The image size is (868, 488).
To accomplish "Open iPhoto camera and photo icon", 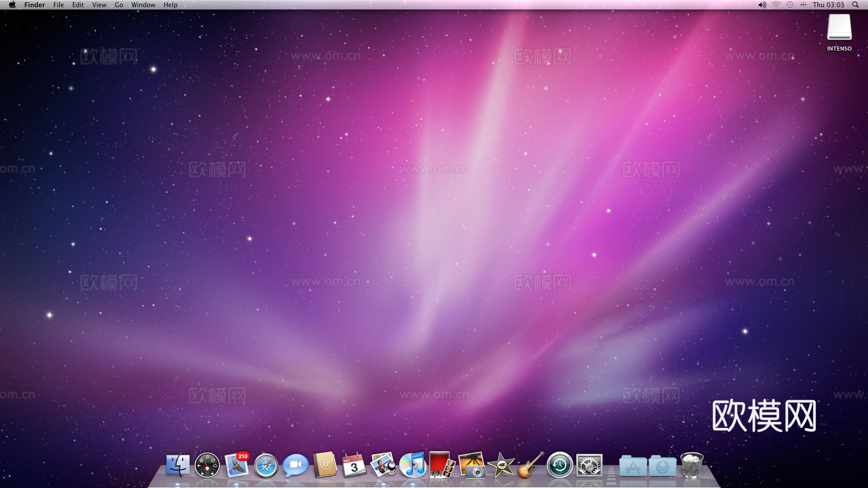I will [x=472, y=465].
